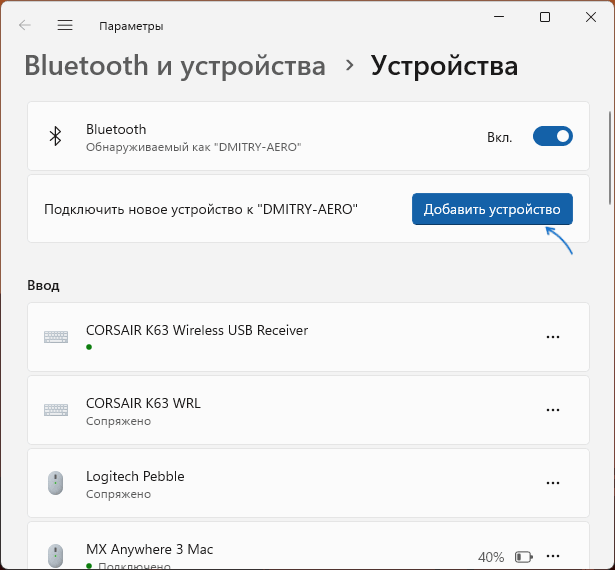The height and width of the screenshot is (570, 615).
Task: Click the Bluetooth symbol icon
Action: pos(55,137)
